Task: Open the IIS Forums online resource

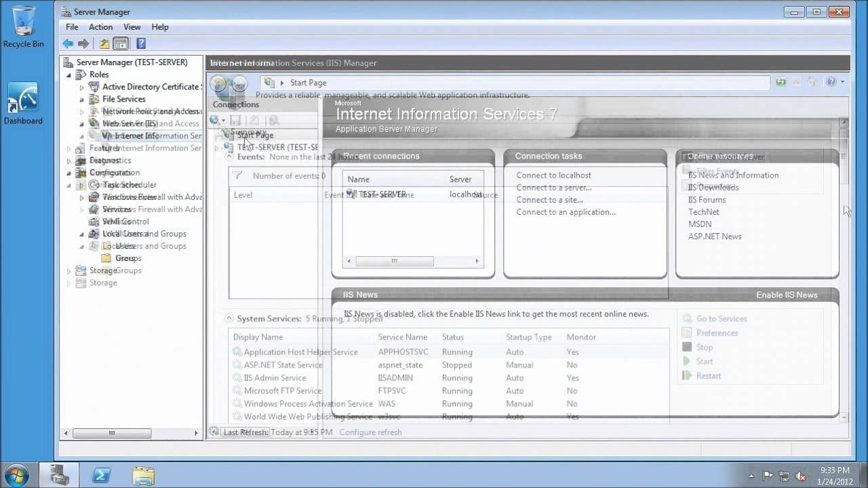Action: (707, 200)
